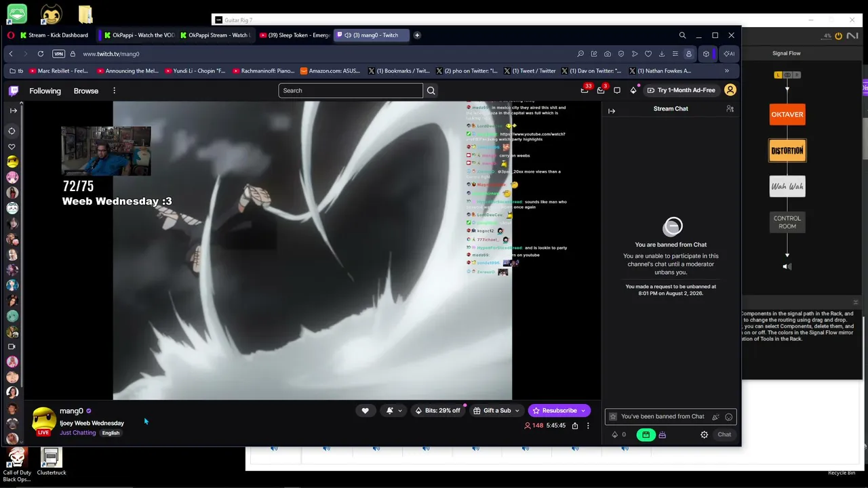Image resolution: width=868 pixels, height=488 pixels.
Task: Click the share stream icon
Action: 575,426
